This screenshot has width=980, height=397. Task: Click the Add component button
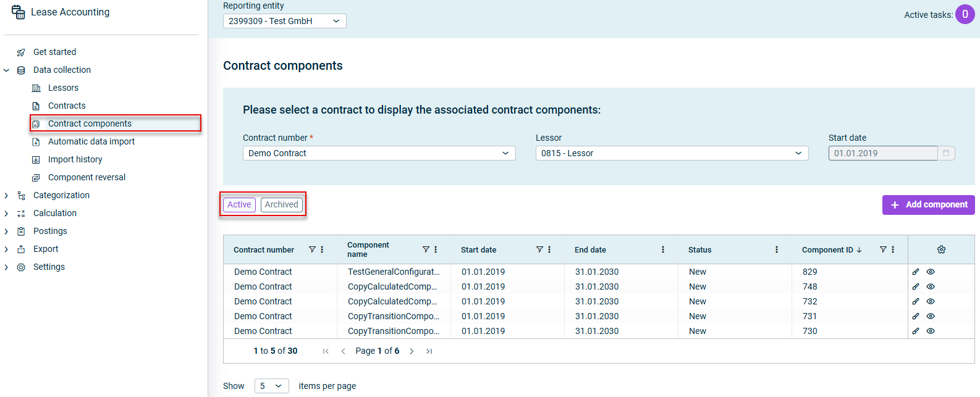928,205
